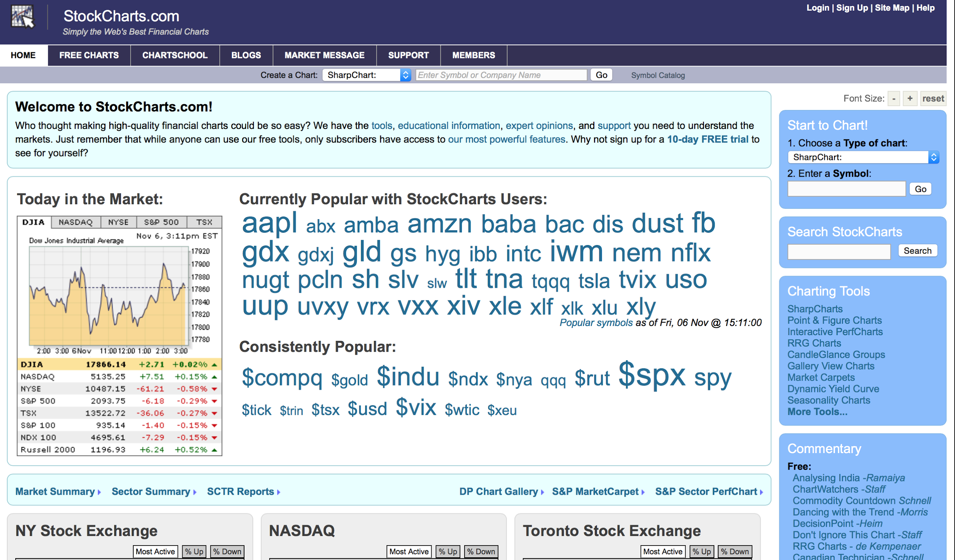Screen dimensions: 955x560
Task: Open 10-day FREE trial link
Action: [x=707, y=139]
